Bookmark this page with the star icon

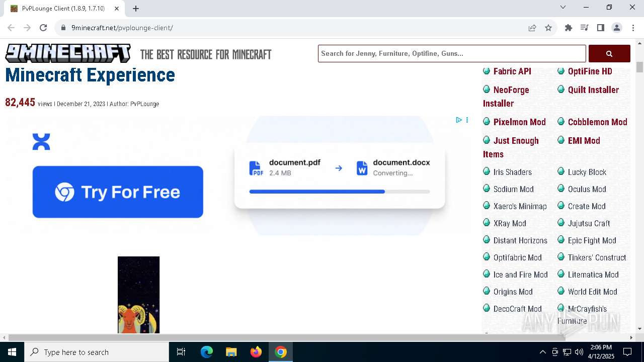548,28
